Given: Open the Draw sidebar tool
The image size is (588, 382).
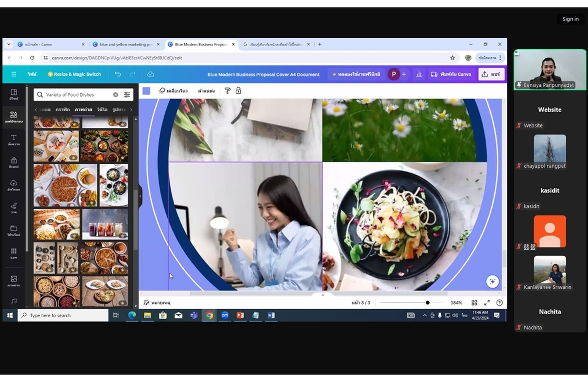Looking at the screenshot, I should point(14,208).
